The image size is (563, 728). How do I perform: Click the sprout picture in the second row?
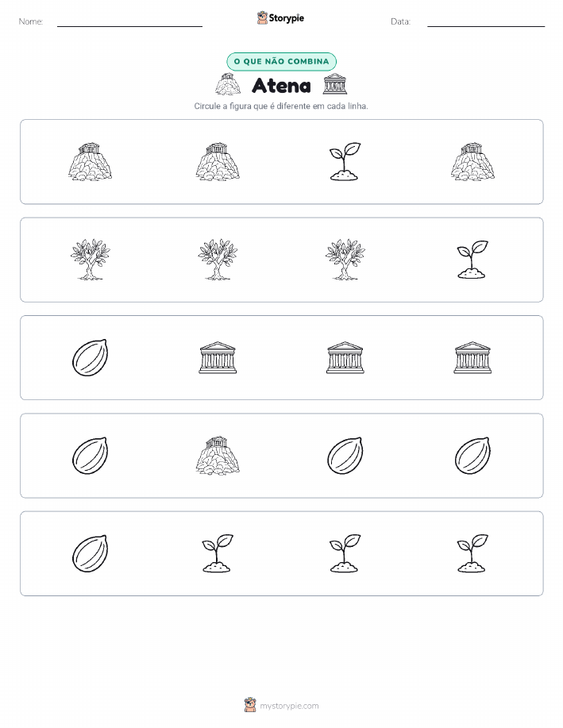(472, 260)
